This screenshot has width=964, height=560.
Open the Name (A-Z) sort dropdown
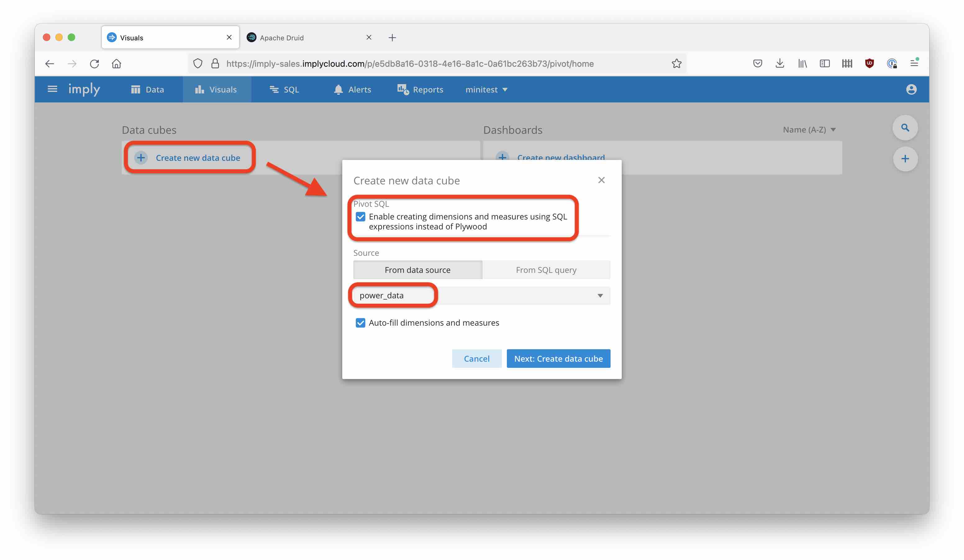pos(809,129)
